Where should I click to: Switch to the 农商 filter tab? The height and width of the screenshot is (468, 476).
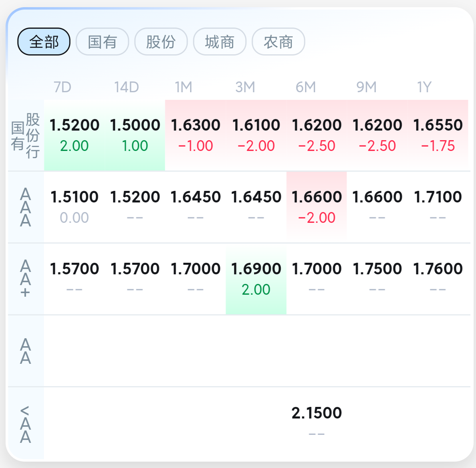(x=278, y=42)
